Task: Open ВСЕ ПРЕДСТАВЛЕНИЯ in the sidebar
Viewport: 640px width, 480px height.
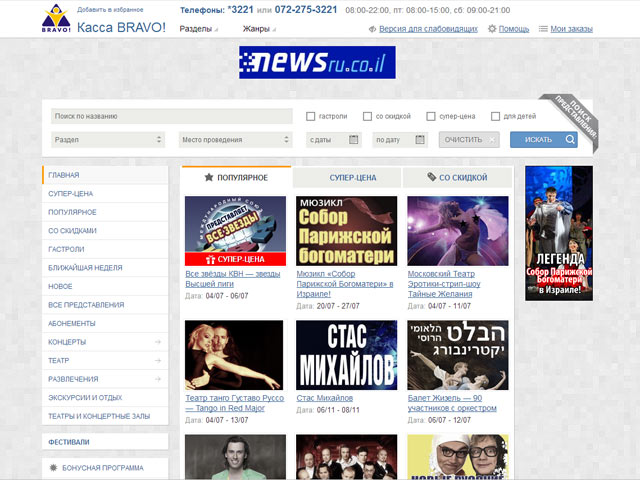Action: tap(105, 305)
